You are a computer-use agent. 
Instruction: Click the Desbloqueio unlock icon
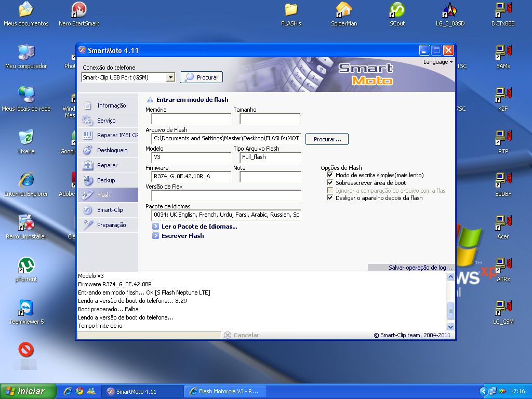point(87,150)
